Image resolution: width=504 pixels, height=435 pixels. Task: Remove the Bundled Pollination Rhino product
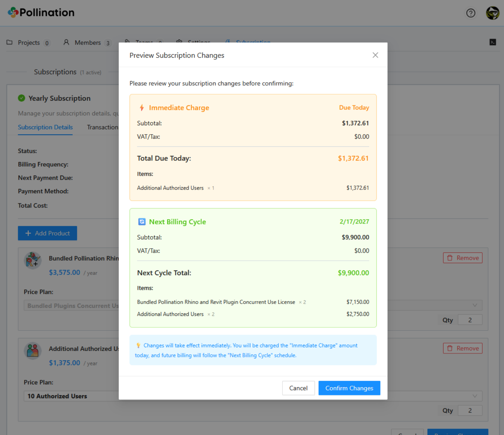[x=462, y=258]
